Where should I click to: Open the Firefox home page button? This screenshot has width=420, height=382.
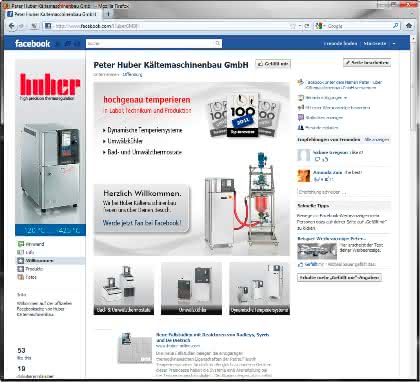coord(409,26)
